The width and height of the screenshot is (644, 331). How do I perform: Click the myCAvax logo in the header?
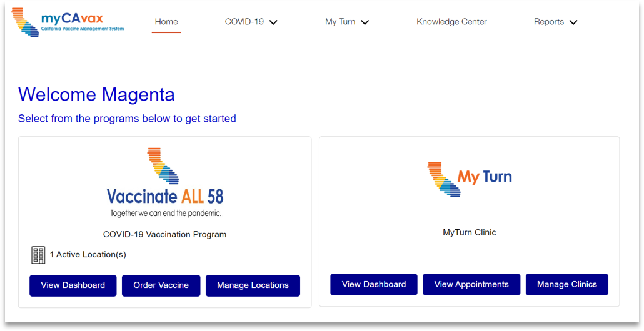[68, 22]
